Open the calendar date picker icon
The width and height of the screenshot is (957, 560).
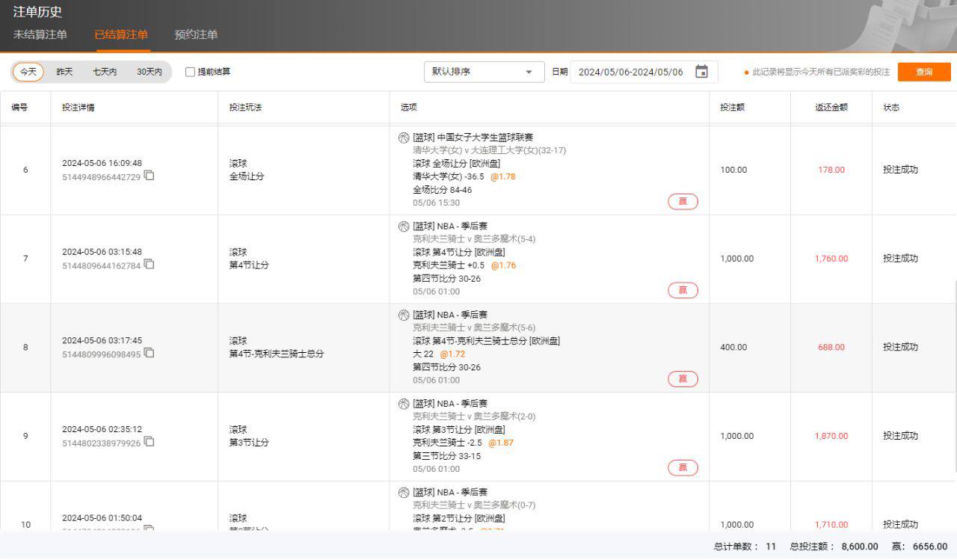pyautogui.click(x=701, y=72)
